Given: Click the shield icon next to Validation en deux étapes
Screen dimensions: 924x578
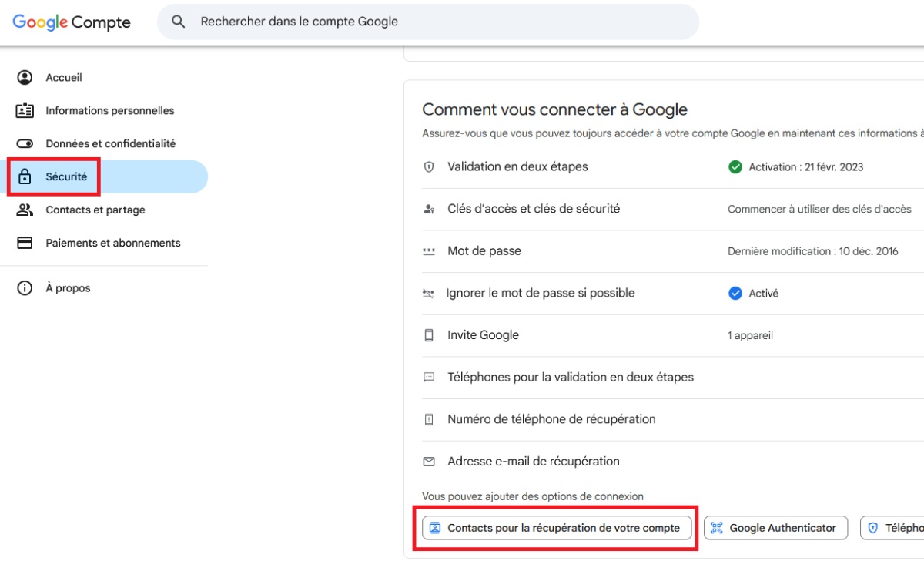Looking at the screenshot, I should click(429, 166).
